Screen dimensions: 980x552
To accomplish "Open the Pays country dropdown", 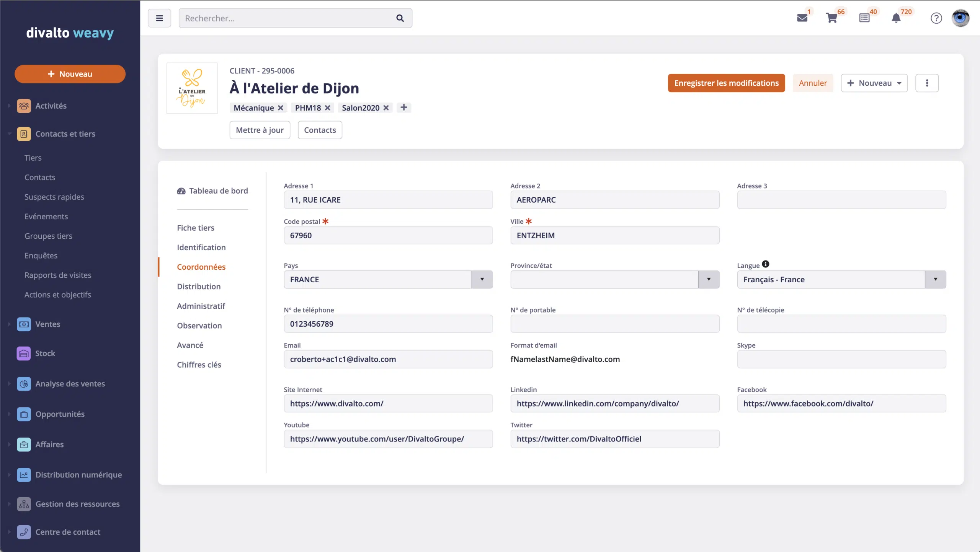I will 482,279.
